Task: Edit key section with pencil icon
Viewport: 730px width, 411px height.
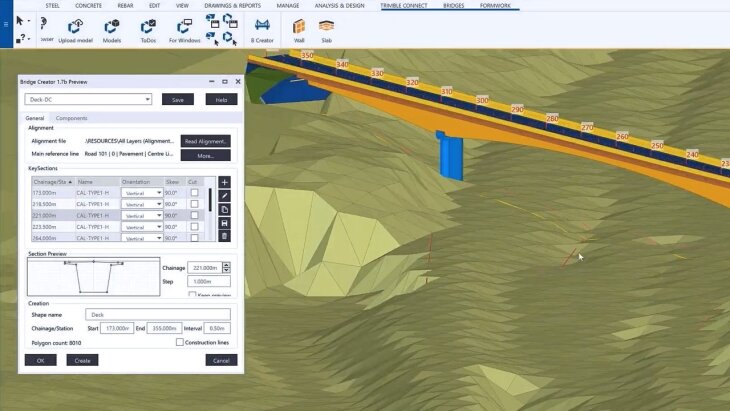Action: 224,195
